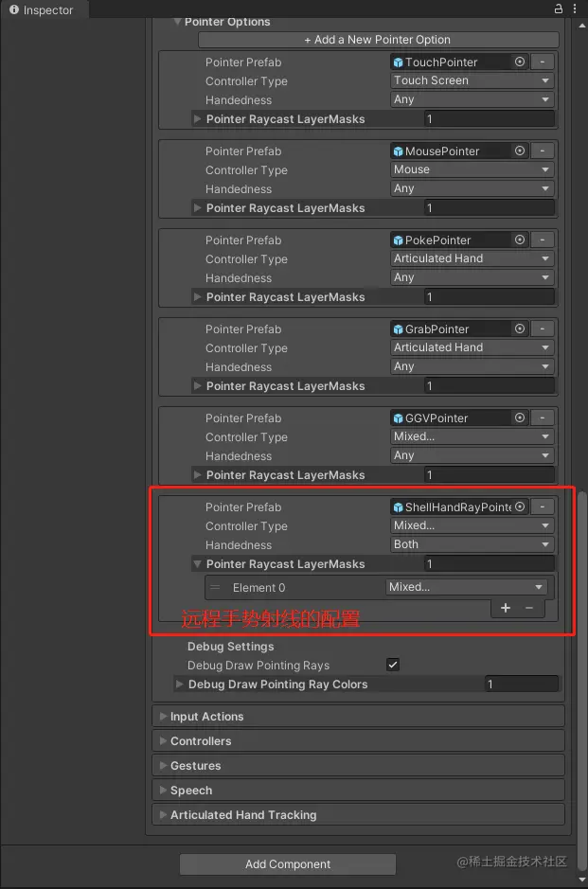This screenshot has height=889, width=588.
Task: Select the PokePointer prefab field
Action: pos(458,240)
